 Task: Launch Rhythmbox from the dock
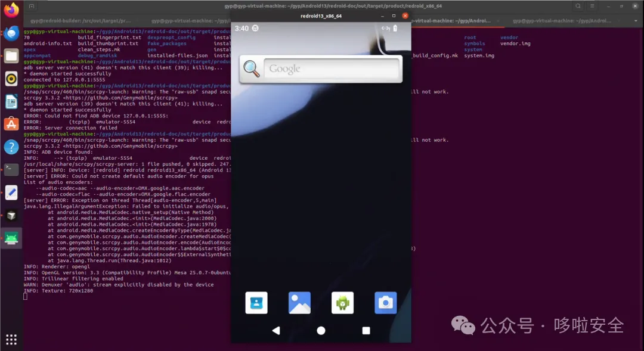point(11,79)
